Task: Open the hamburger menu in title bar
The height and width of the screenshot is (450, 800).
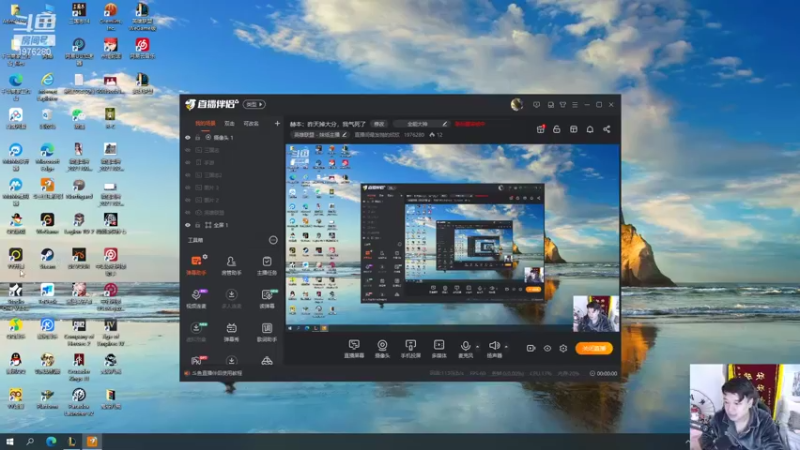Action: [575, 105]
